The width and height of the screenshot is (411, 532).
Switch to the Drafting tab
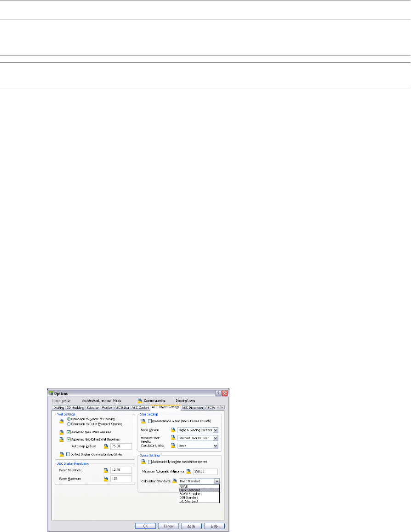coord(59,407)
